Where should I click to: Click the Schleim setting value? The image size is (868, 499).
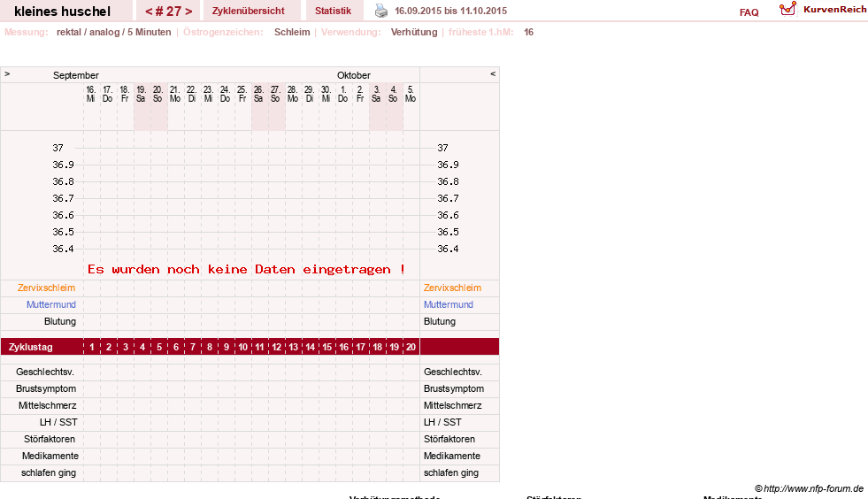coord(292,32)
